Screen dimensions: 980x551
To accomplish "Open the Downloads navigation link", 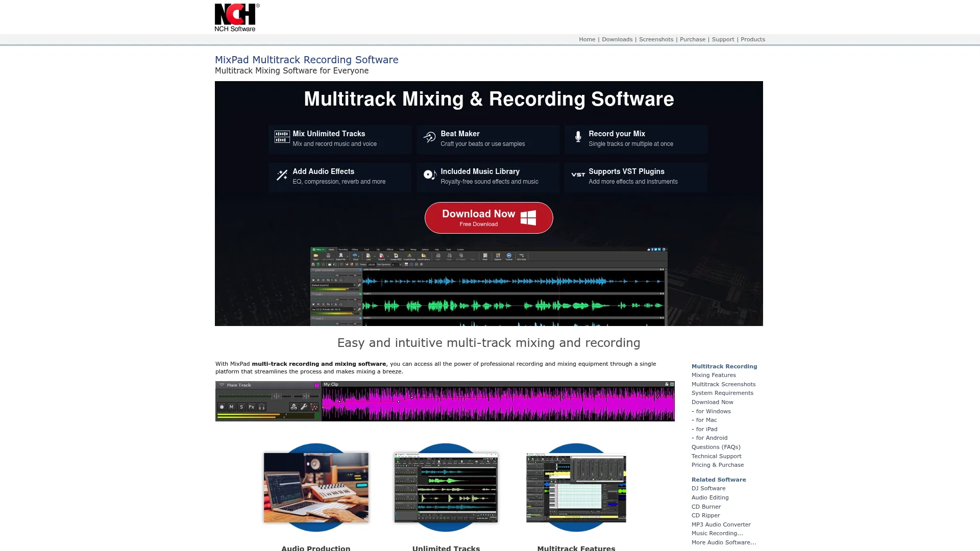I will tap(617, 39).
